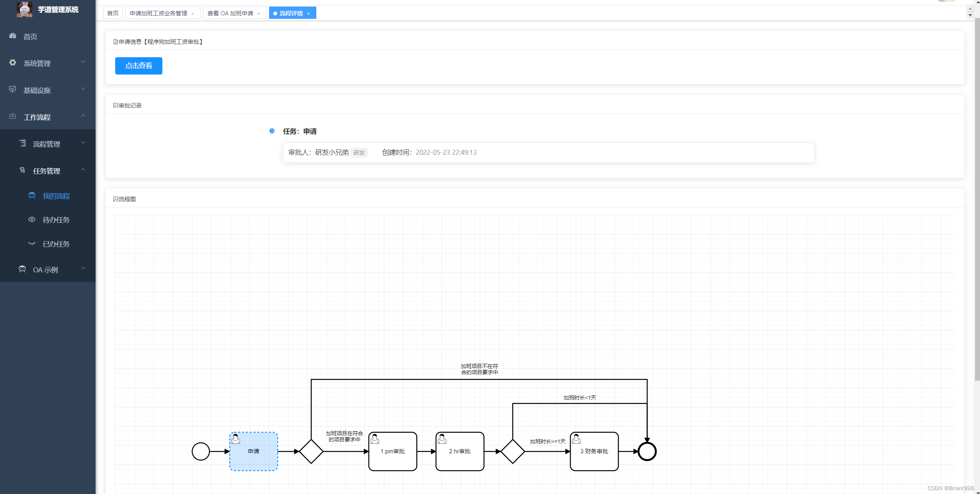Click the 系统管理 gear icon
This screenshot has width=980, height=494.
pos(13,63)
